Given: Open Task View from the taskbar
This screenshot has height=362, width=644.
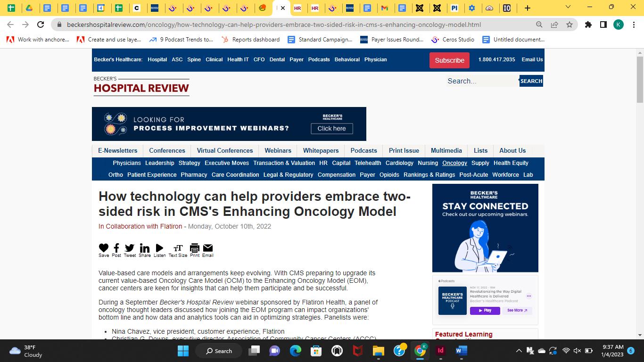Looking at the screenshot, I should click(254, 351).
